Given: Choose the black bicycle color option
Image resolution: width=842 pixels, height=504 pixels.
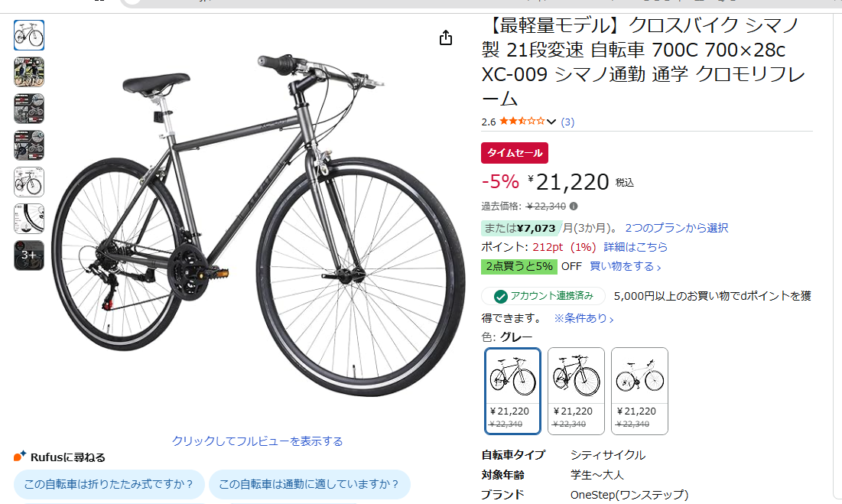Looking at the screenshot, I should click(576, 391).
